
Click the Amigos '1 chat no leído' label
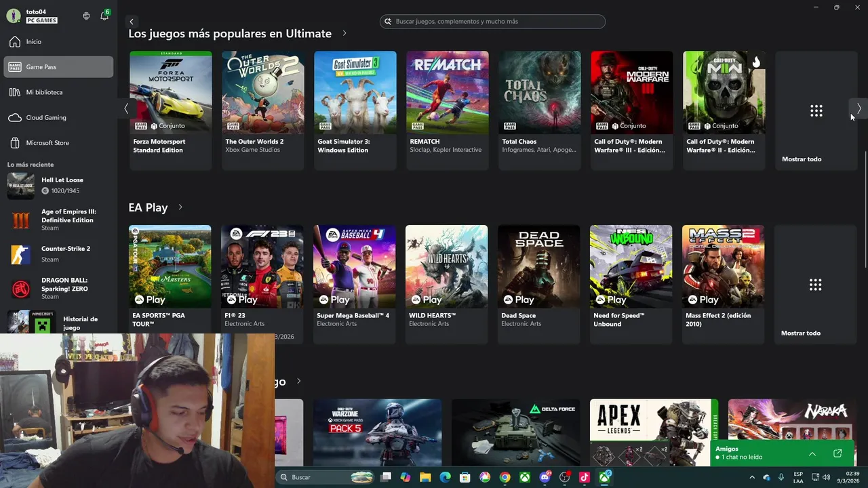pyautogui.click(x=739, y=457)
